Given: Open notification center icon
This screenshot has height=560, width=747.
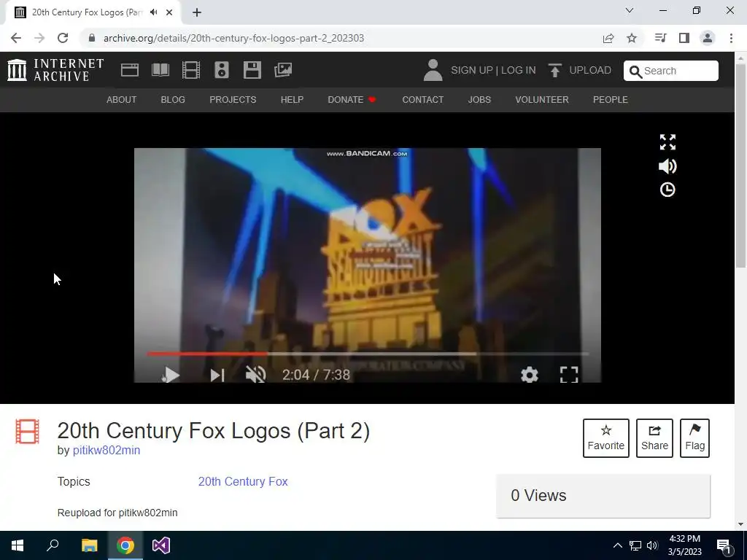Looking at the screenshot, I should 724,545.
